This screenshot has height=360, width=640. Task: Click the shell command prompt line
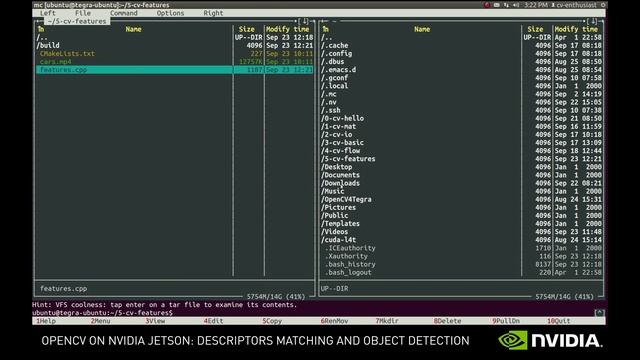pyautogui.click(x=312, y=313)
